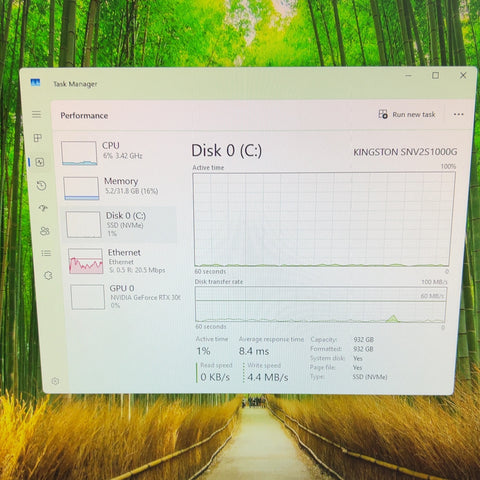Select the Ethernet performance entry

click(x=122, y=261)
